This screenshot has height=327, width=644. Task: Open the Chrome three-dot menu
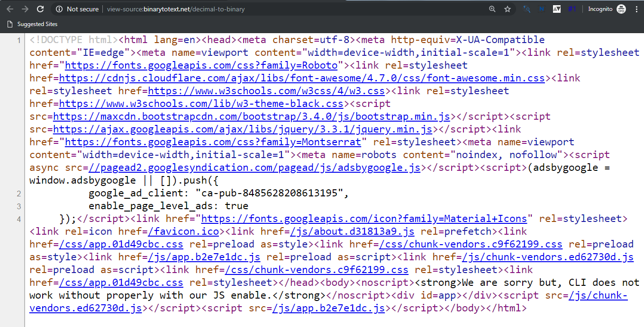point(636,9)
